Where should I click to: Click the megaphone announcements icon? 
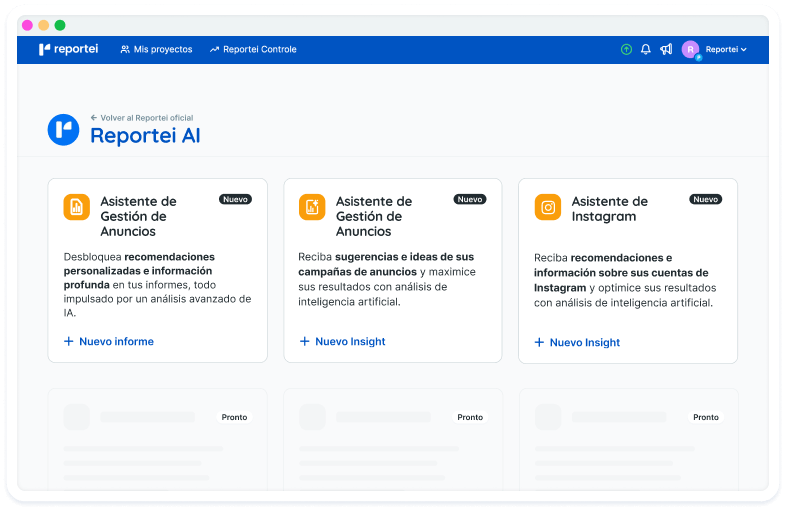[666, 49]
